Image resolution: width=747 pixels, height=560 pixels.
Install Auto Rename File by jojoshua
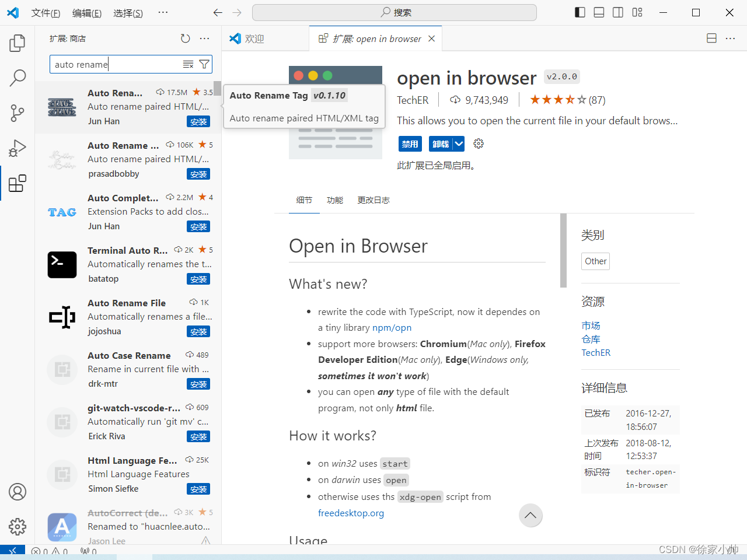(x=198, y=332)
